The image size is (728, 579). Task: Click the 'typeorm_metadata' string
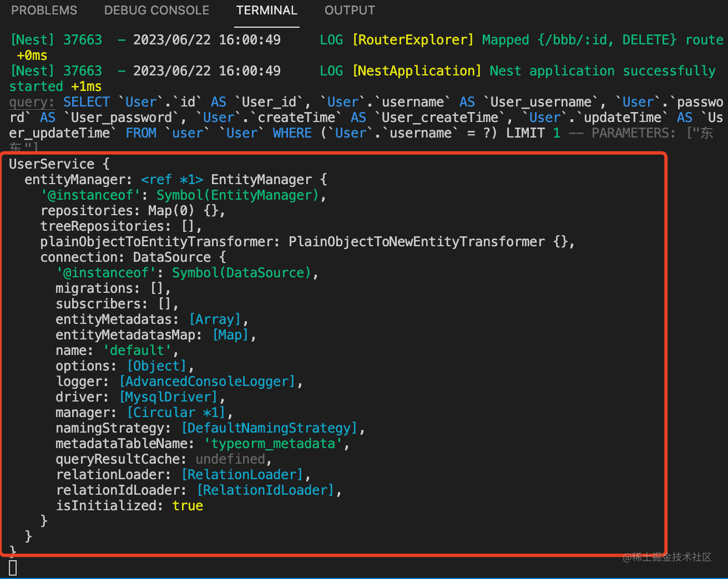pyautogui.click(x=273, y=444)
